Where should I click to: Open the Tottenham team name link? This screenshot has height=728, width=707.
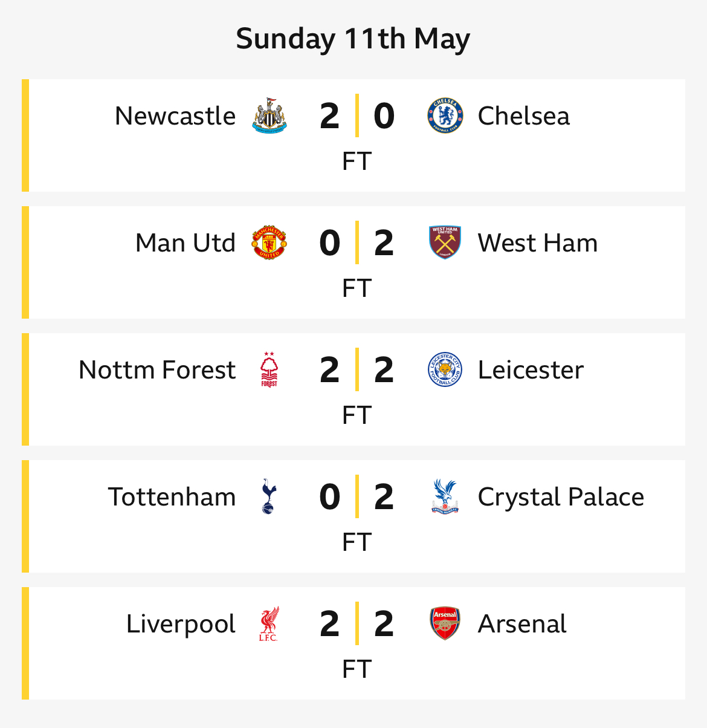pyautogui.click(x=172, y=496)
